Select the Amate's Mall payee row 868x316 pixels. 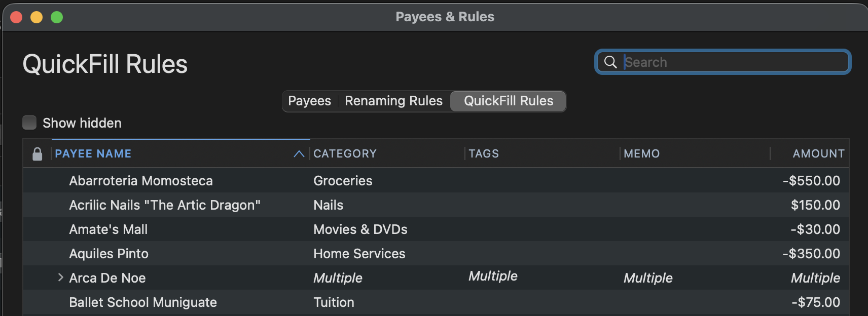tap(436, 229)
